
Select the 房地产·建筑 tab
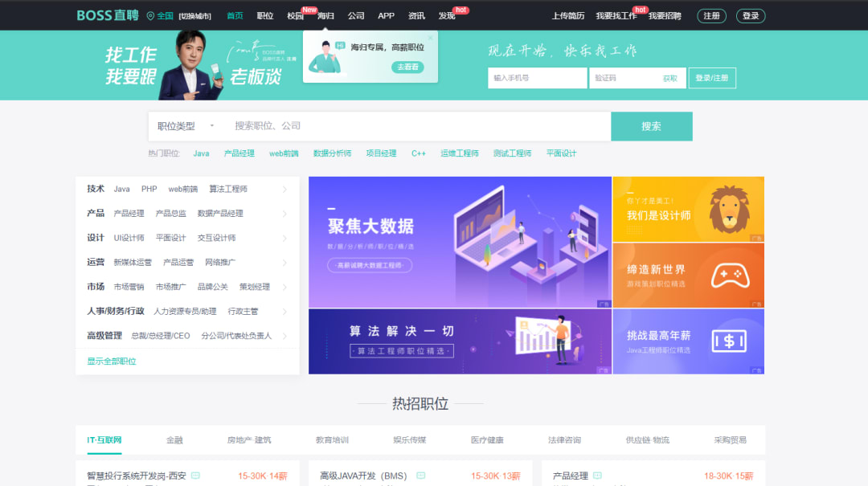click(249, 440)
